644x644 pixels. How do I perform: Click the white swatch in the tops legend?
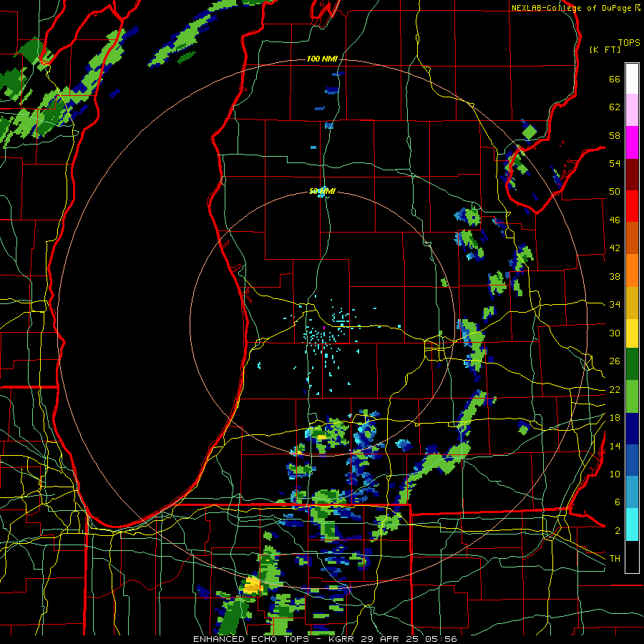click(632, 79)
